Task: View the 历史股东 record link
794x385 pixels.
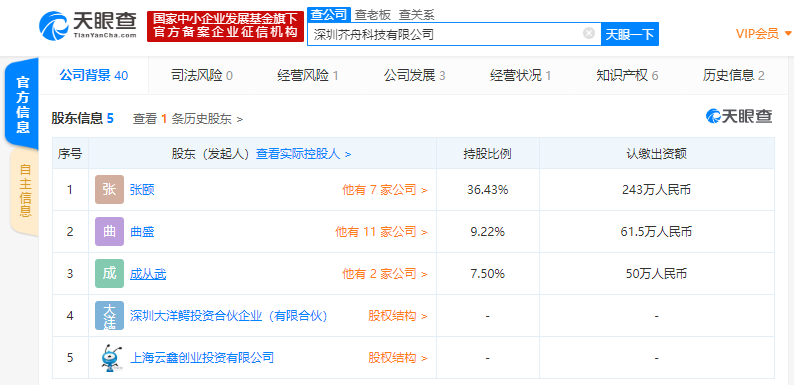Action: 188,119
